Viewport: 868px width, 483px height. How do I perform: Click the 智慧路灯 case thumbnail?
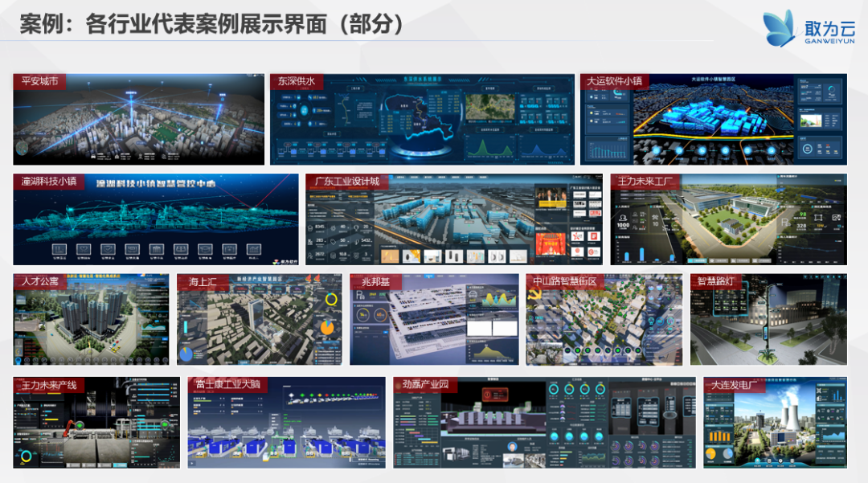[768, 319]
